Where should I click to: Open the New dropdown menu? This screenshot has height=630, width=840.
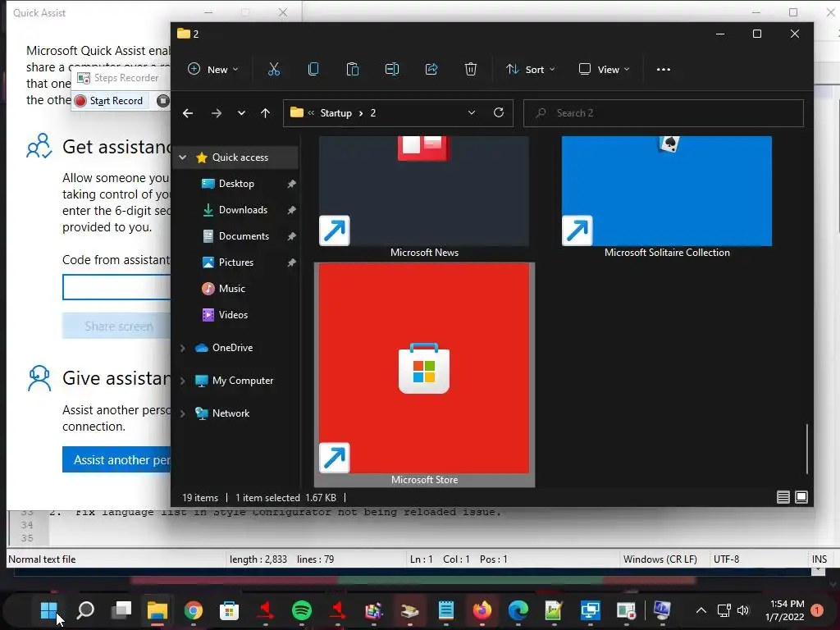click(213, 69)
